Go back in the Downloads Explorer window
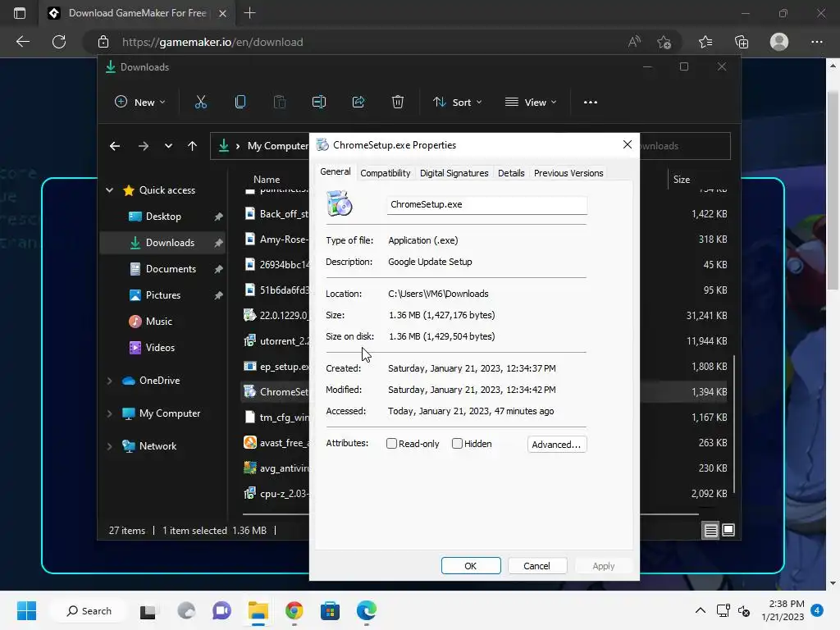Image resolution: width=840 pixels, height=630 pixels. 115,146
